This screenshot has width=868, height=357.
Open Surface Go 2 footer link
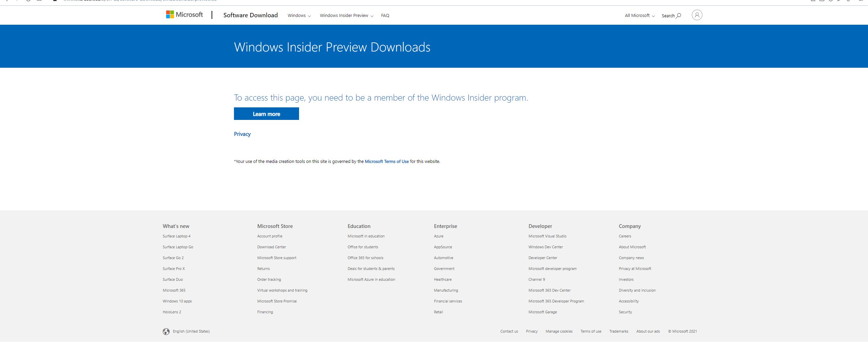point(173,258)
